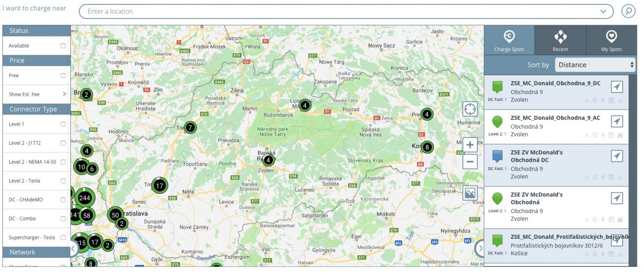Open the My Spots tab
644x279 pixels.
point(612,40)
